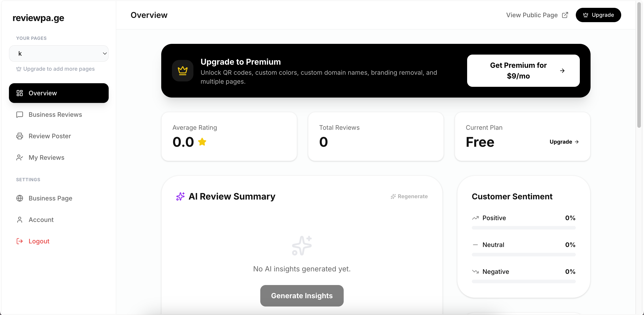Open the My Reviews section
Screen dimensions: 644x315
(47, 157)
